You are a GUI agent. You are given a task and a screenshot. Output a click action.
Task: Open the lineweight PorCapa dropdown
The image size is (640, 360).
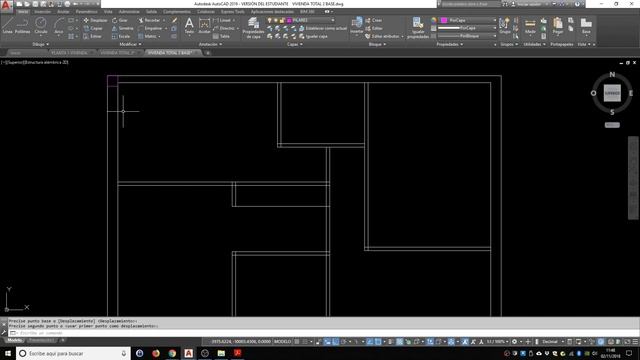[468, 28]
